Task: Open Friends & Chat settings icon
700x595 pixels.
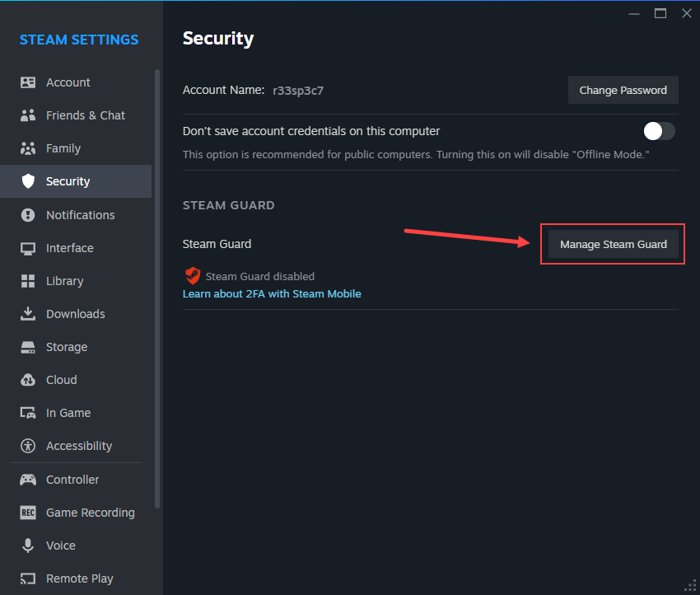Action: click(28, 115)
